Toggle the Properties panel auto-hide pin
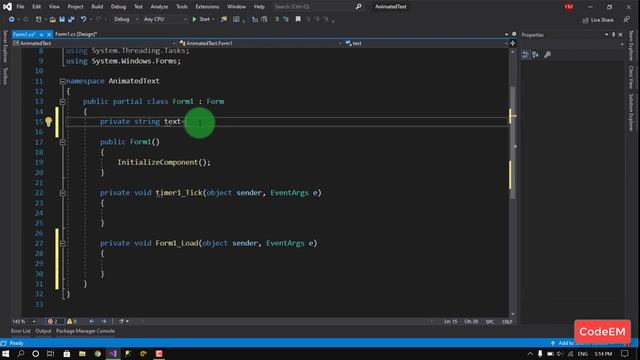The width and height of the screenshot is (640, 360). 613,35
